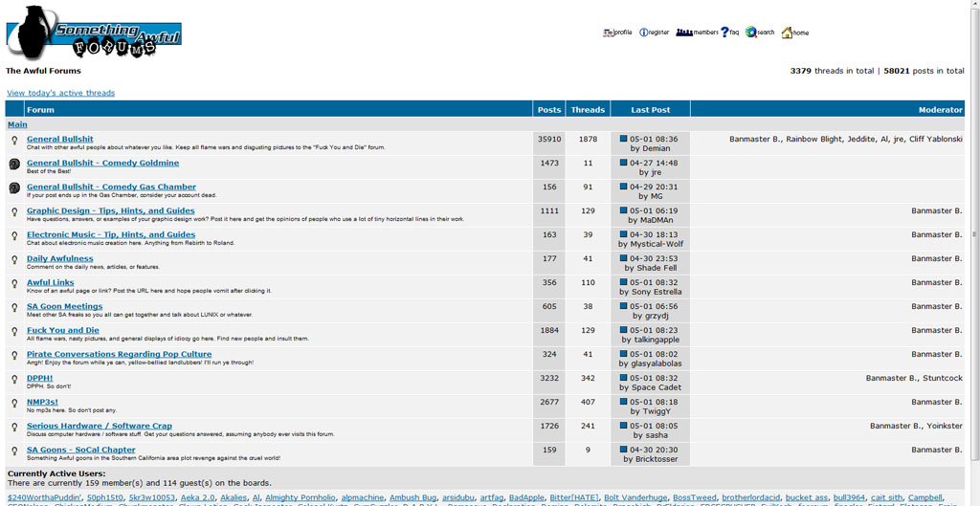
Task: Open the DPPH! forum
Action: point(39,377)
